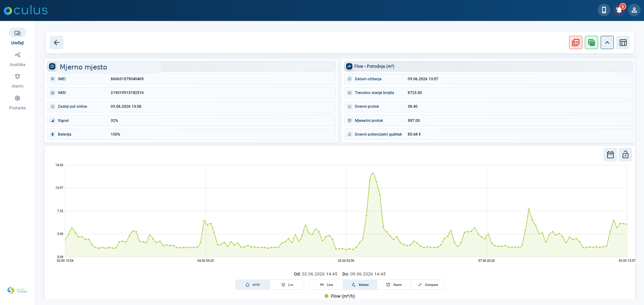Viewport: 644px width, 305px height.
Task: Open Alarmi in the sidebar
Action: click(17, 81)
